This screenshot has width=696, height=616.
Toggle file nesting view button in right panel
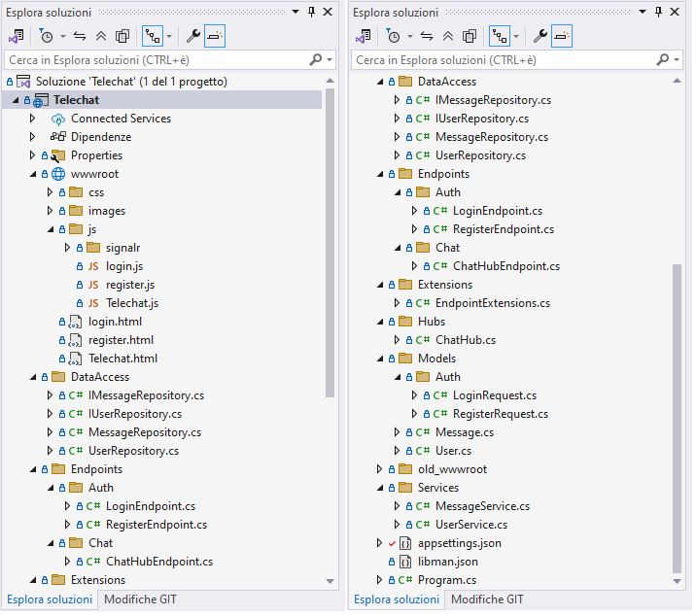point(499,36)
